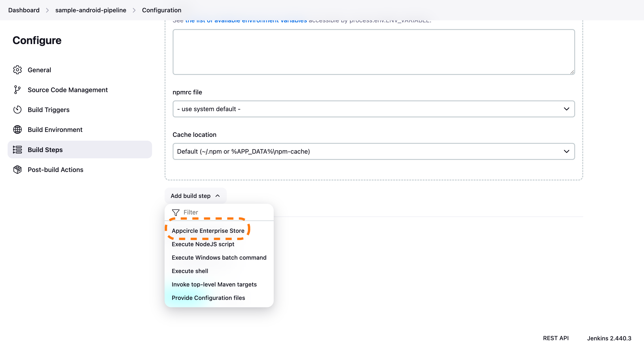Image resolution: width=644 pixels, height=352 pixels.
Task: Select Execute NodeJS script option
Action: coord(203,244)
